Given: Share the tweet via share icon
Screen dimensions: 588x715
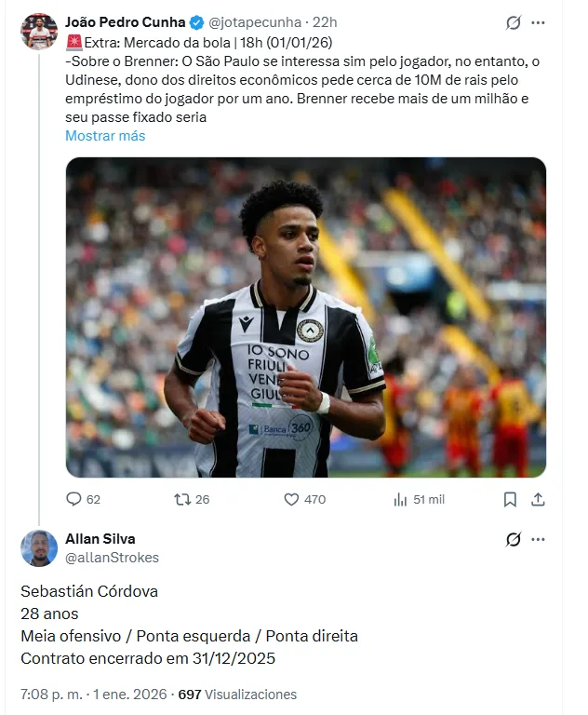Looking at the screenshot, I should tap(537, 499).
